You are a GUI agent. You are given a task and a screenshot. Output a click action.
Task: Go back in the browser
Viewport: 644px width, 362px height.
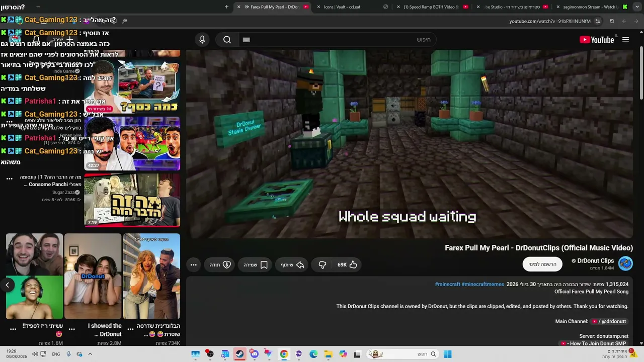click(636, 21)
